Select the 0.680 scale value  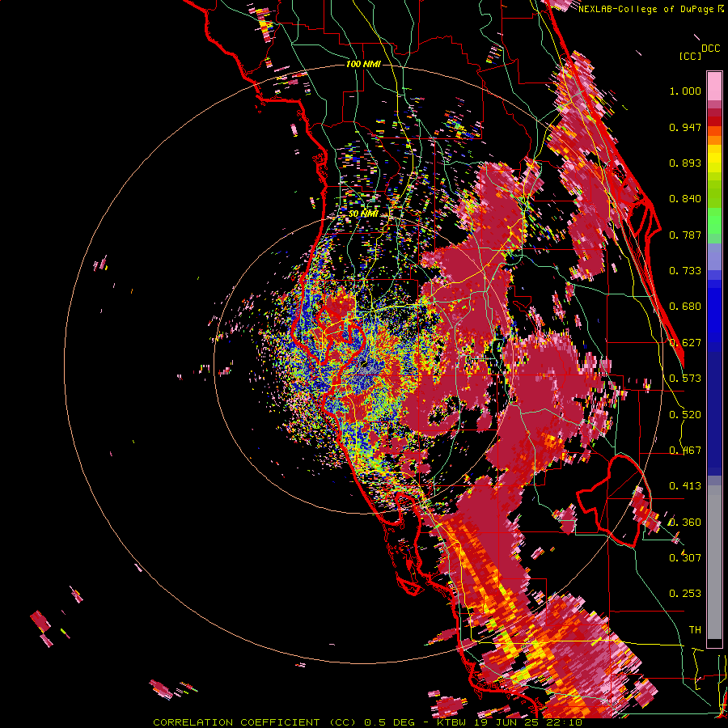685,307
